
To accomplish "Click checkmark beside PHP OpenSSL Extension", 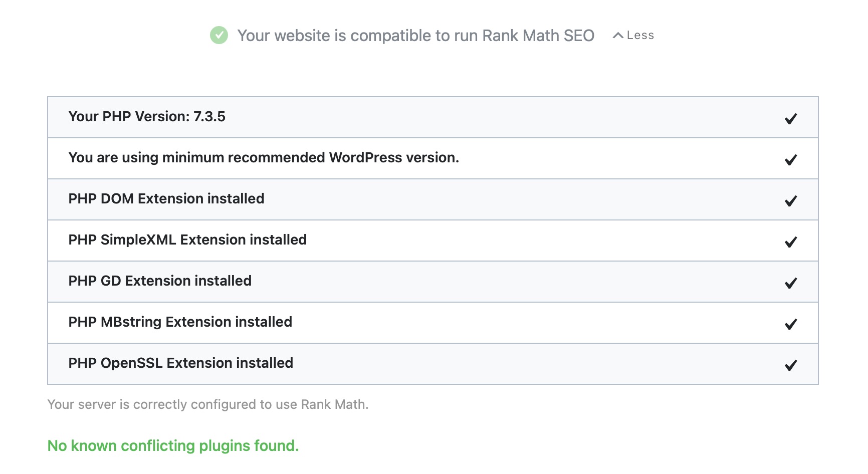I will 791,365.
